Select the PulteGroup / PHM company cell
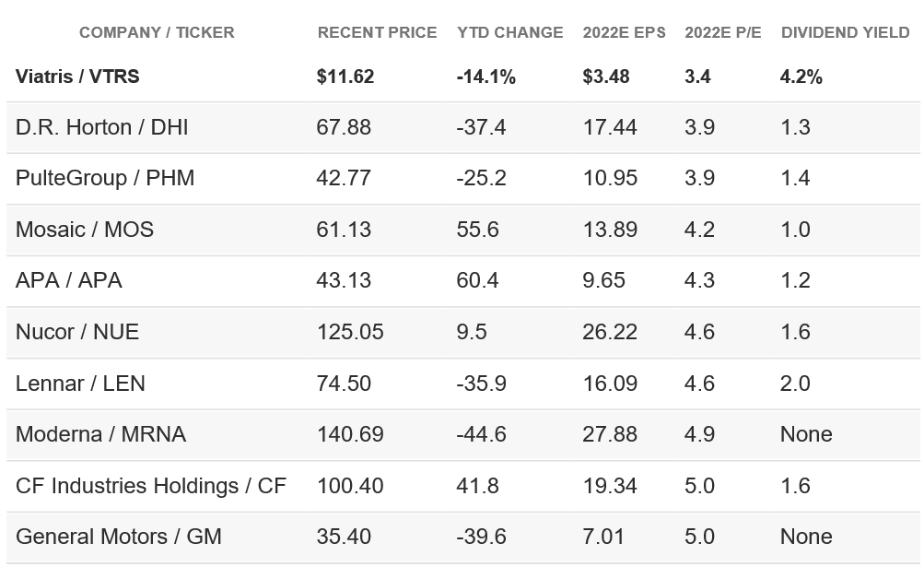This screenshot has height=567, width=924. click(105, 178)
